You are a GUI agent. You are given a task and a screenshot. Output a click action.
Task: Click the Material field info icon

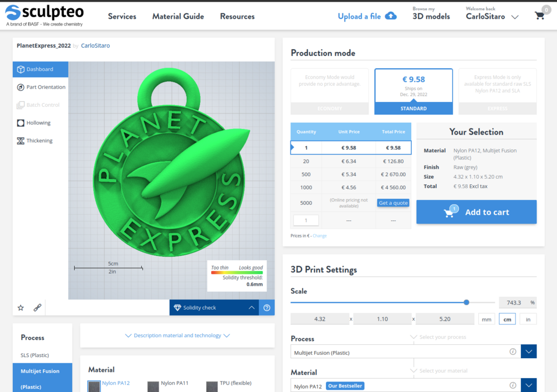(x=513, y=385)
